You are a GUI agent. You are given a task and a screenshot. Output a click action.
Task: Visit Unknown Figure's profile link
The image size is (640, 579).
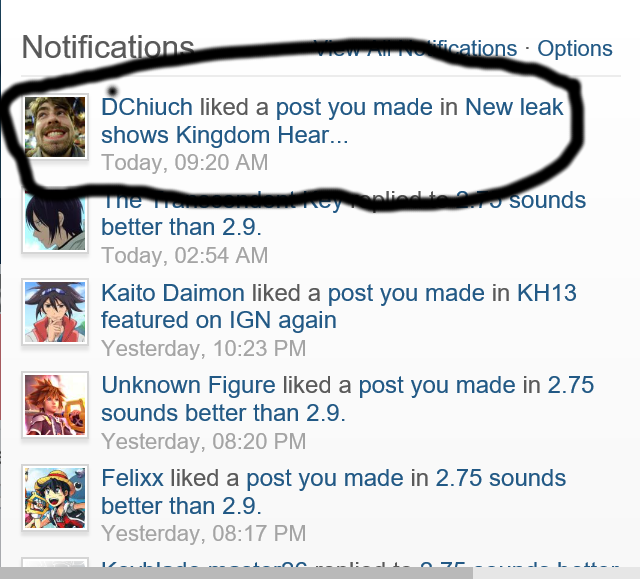[188, 386]
